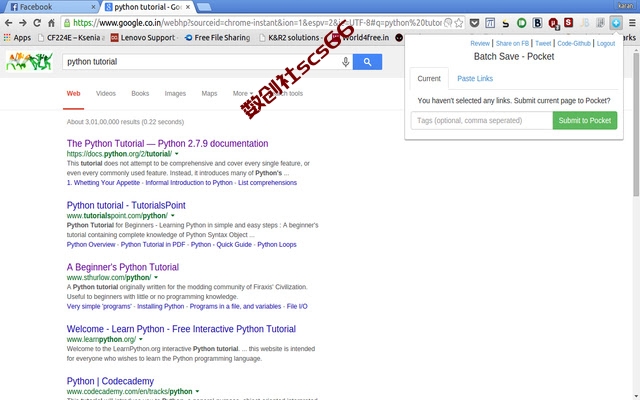Click the Submit to Pocket button
Viewport: 640px width, 400px height.
pyautogui.click(x=585, y=120)
